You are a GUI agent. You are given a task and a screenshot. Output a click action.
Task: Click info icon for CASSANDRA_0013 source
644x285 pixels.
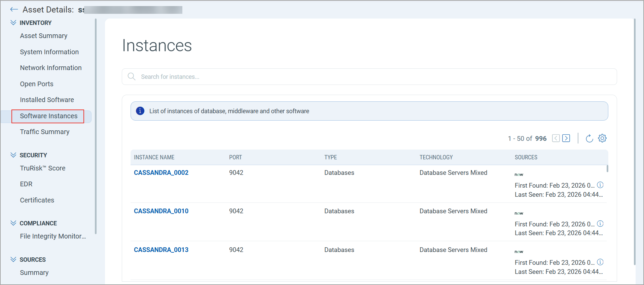coord(600,262)
